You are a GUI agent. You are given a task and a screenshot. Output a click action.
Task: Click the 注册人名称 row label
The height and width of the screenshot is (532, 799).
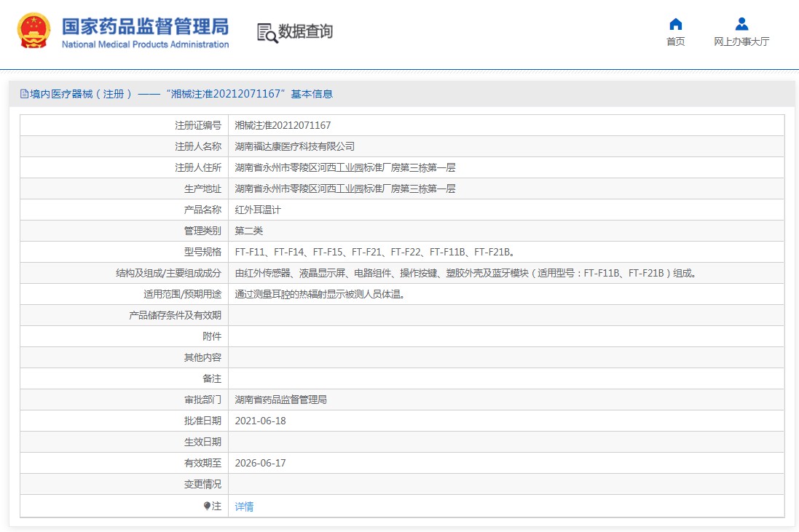pos(198,146)
